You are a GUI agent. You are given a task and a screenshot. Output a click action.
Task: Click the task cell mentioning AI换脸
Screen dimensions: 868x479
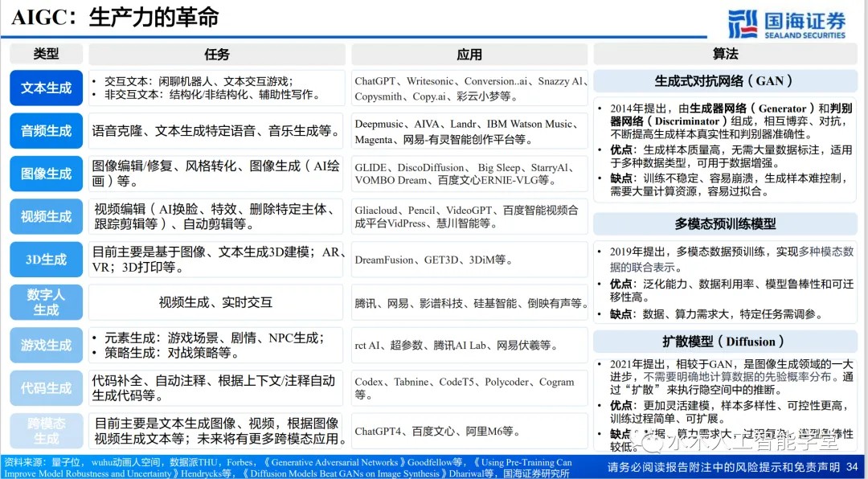[216, 216]
